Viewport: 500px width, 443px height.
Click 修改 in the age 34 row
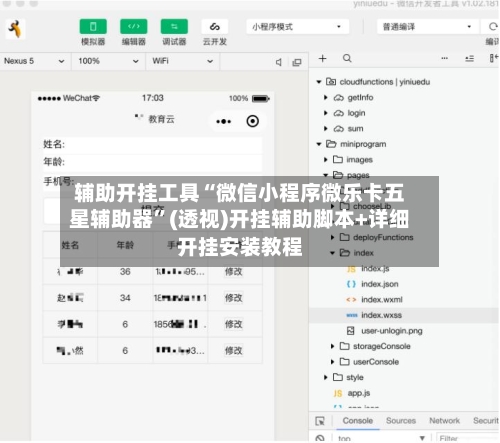(234, 298)
